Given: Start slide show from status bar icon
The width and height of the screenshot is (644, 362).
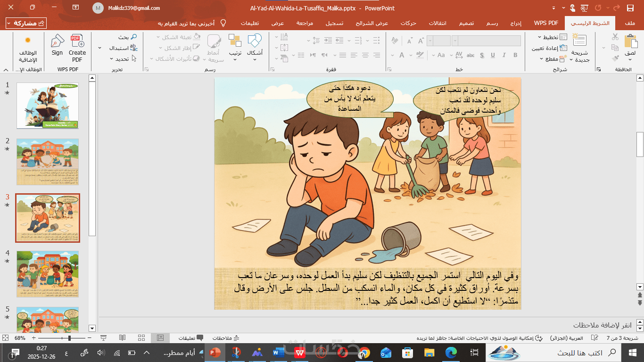Looking at the screenshot, I should pos(103,338).
